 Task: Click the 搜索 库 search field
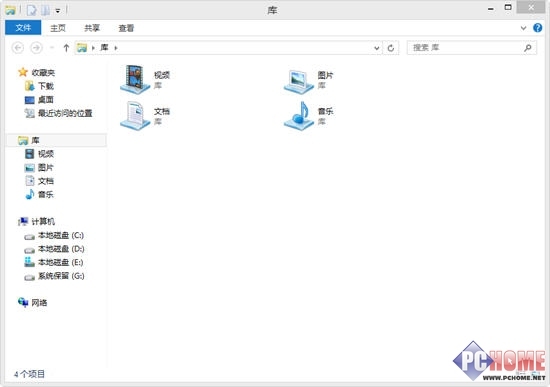point(471,48)
